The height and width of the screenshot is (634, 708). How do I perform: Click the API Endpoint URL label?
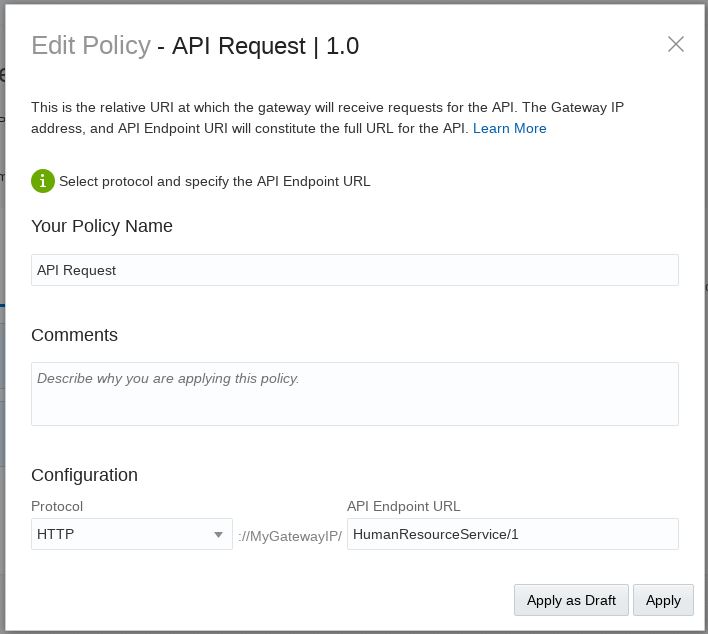403,506
